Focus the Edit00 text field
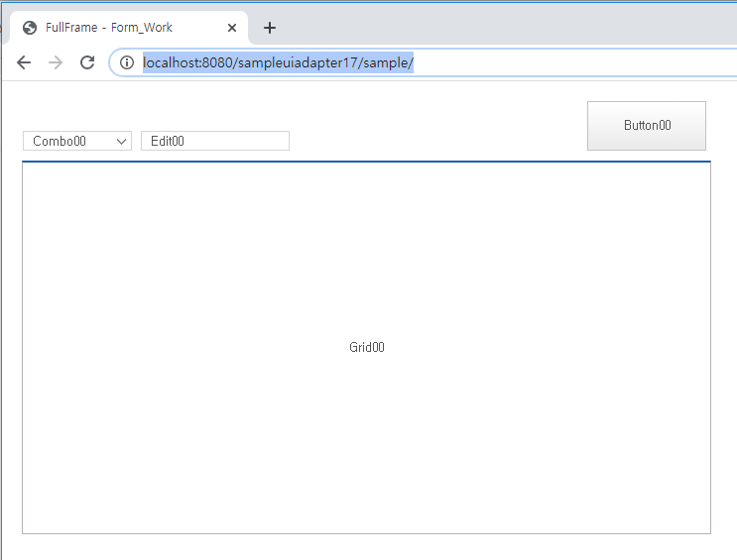Viewport: 737px width, 560px height. [x=214, y=141]
